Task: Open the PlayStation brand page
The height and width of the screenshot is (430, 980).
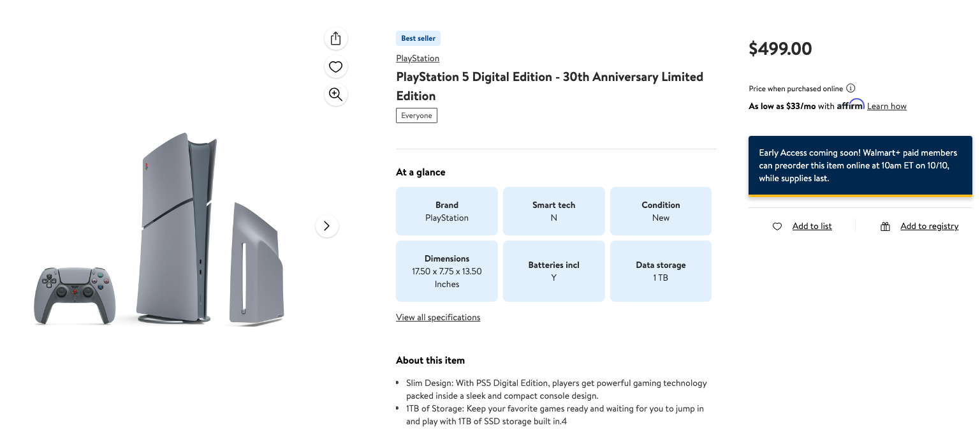Action: coord(418,58)
